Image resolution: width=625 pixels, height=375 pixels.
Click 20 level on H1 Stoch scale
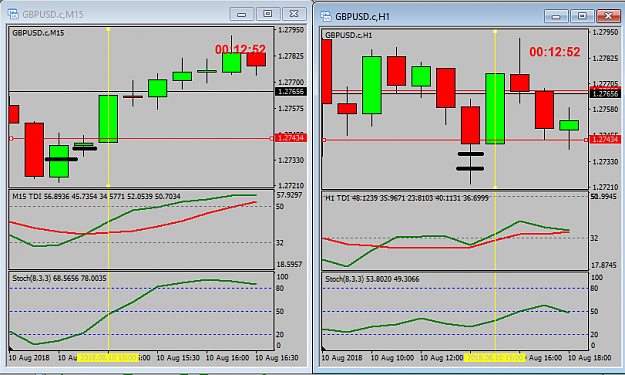[594, 334]
